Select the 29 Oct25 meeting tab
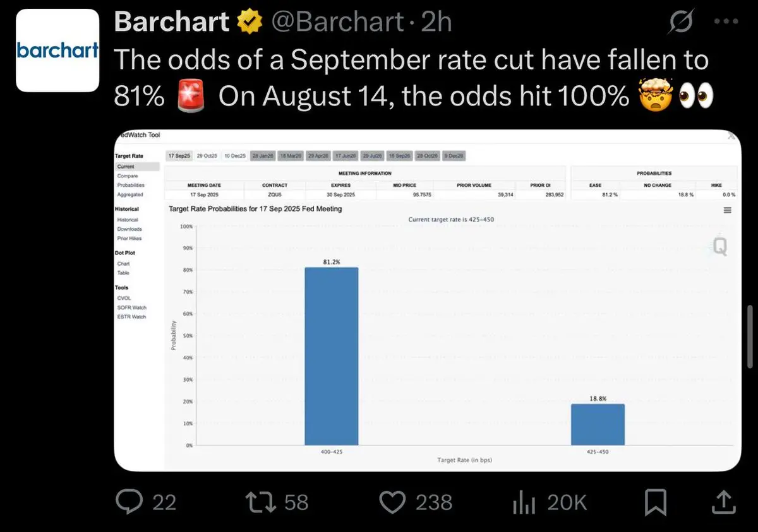Image resolution: width=758 pixels, height=532 pixels. point(207,156)
